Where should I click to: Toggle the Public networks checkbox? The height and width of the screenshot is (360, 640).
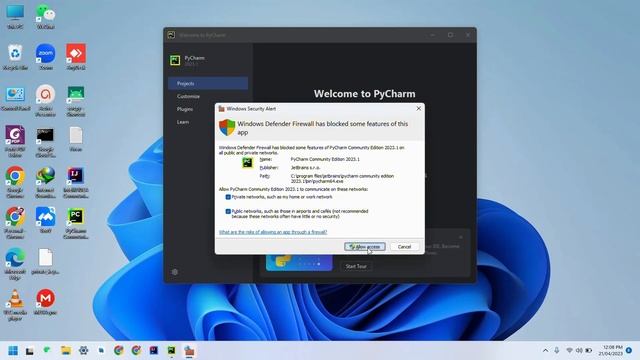tap(228, 211)
